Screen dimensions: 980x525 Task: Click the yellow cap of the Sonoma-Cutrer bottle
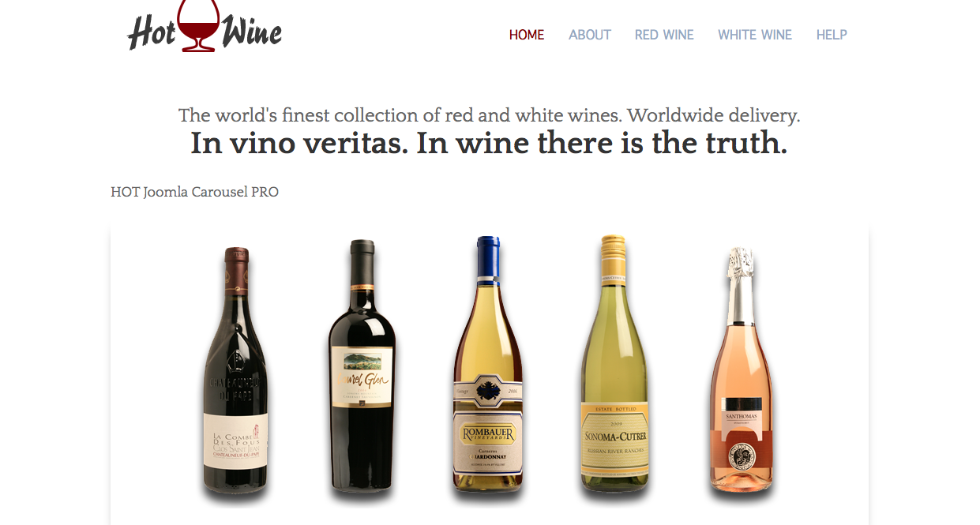coord(614,258)
